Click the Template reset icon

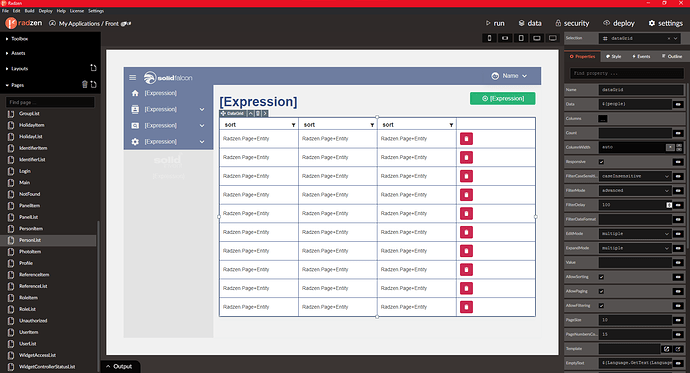point(678,349)
